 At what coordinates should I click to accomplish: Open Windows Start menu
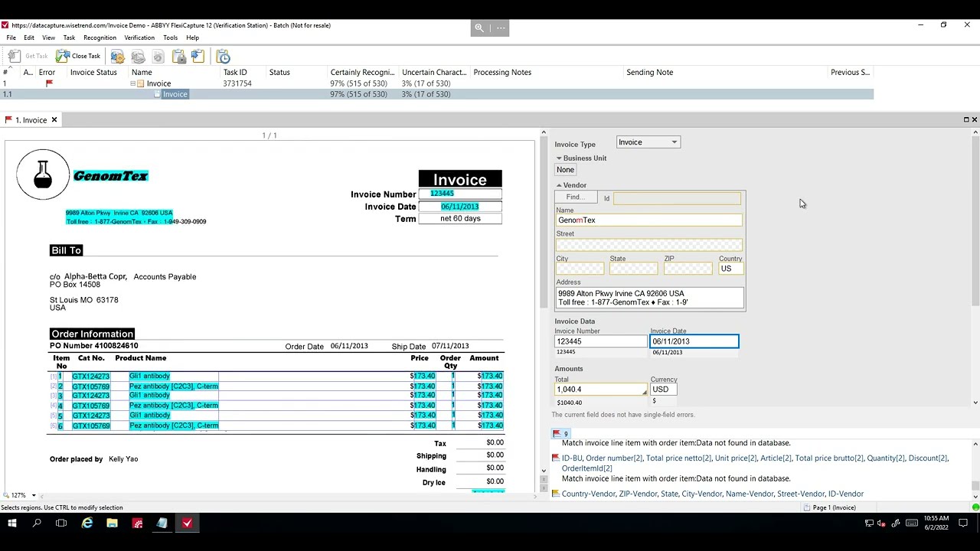(12, 523)
